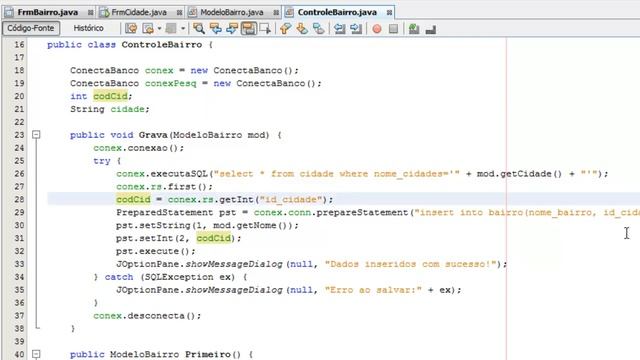This screenshot has width=640, height=360.
Task: Find the next occurrence
Action: 231,28
